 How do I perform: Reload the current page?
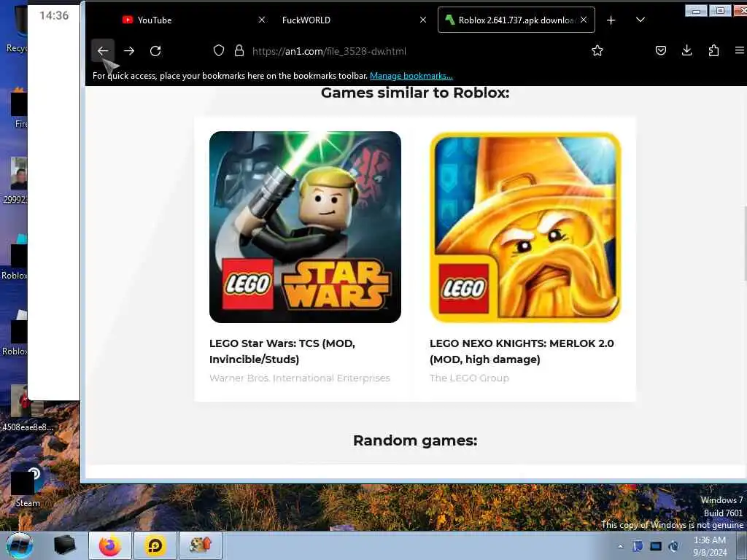click(x=155, y=51)
